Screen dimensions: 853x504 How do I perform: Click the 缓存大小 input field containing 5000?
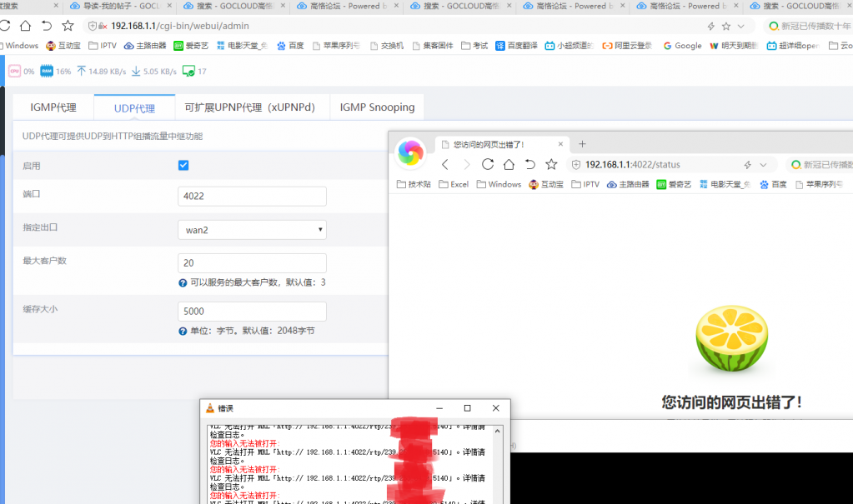pos(252,311)
